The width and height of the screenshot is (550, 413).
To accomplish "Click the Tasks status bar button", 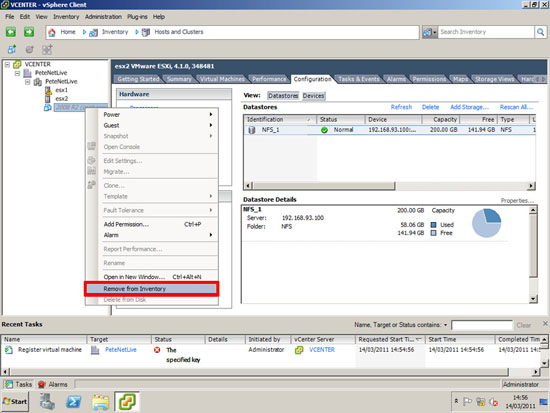I will (x=19, y=385).
